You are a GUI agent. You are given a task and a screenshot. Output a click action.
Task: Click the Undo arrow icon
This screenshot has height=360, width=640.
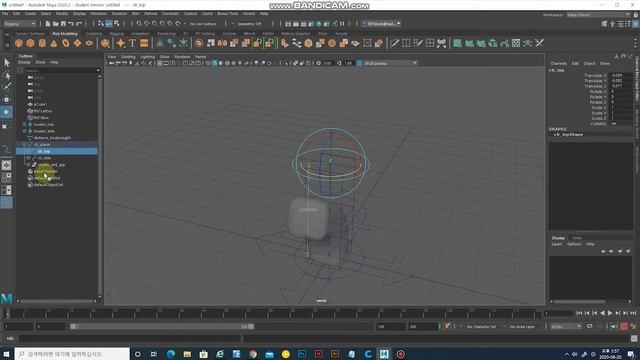click(71, 24)
